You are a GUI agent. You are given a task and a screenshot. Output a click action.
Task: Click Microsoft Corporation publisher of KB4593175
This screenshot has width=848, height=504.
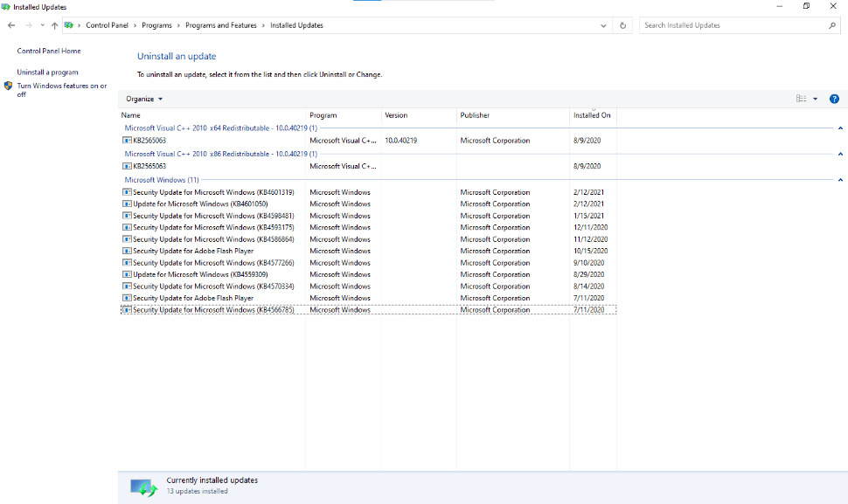point(495,227)
